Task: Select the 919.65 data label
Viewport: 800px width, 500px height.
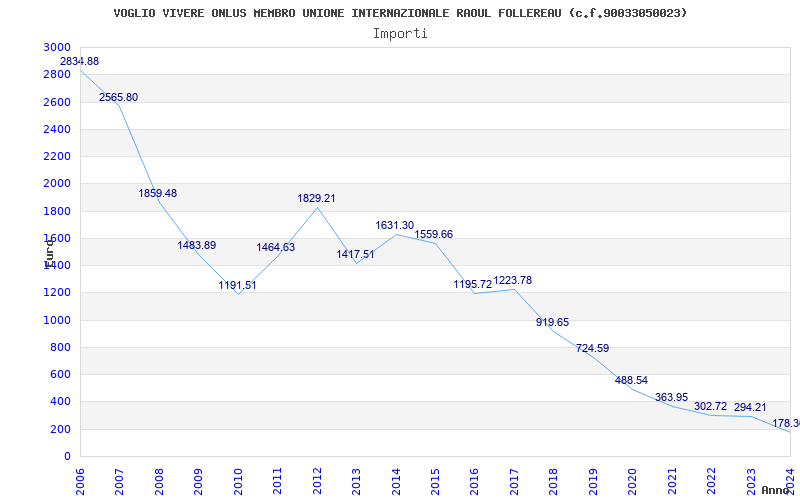Action: 553,322
